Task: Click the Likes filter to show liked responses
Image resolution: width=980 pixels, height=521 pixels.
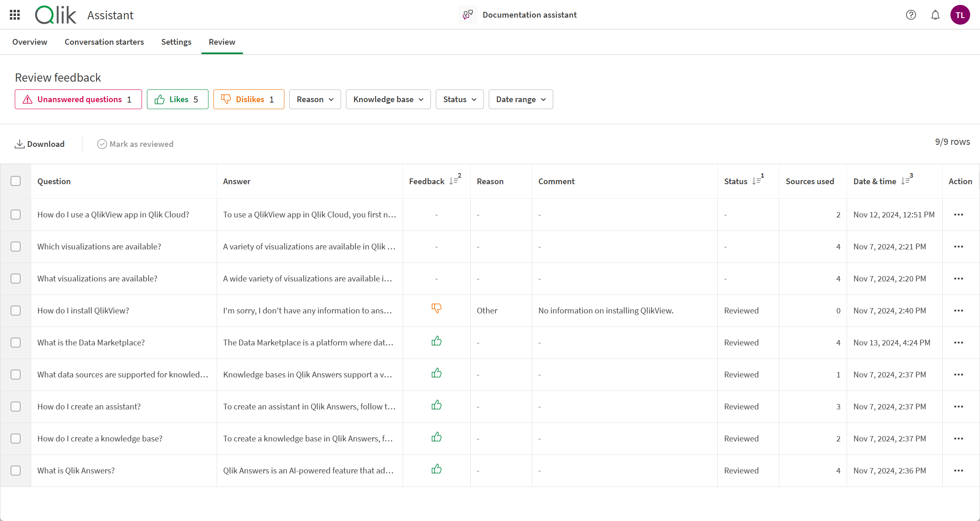Action: click(178, 99)
